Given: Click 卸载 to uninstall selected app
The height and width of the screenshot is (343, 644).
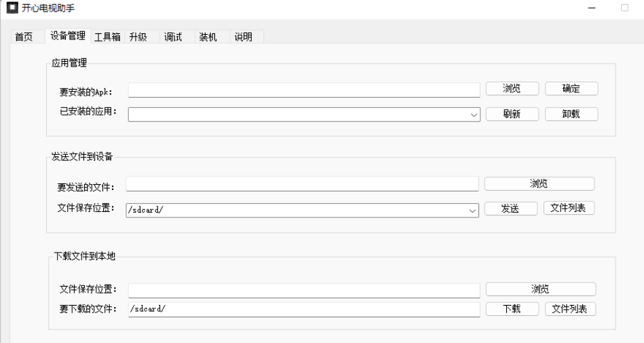Looking at the screenshot, I should point(571,114).
